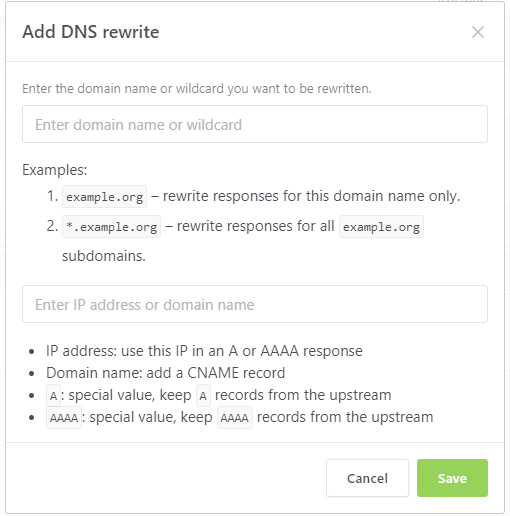Focus the IP address or domain name field
This screenshot has height=516, width=510.
tap(255, 304)
